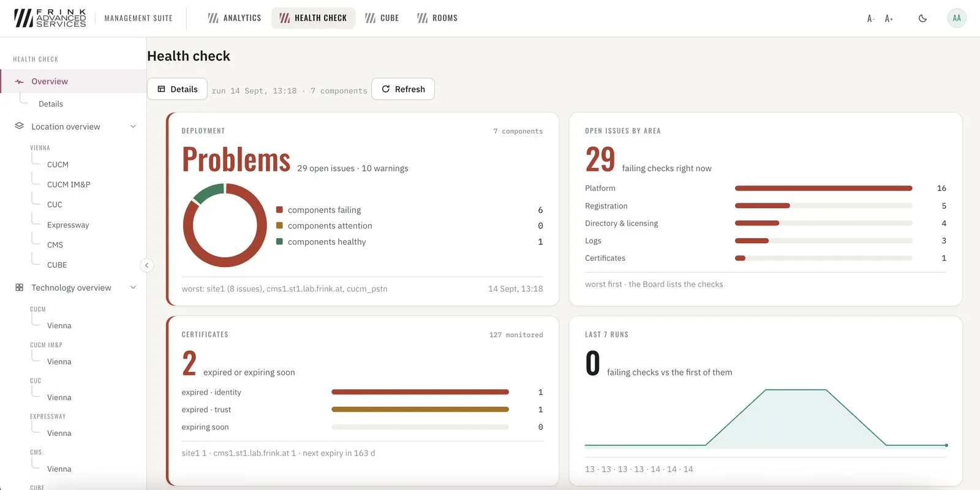Image resolution: width=980 pixels, height=490 pixels.
Task: Open the Technology overview section label
Action: click(71, 288)
